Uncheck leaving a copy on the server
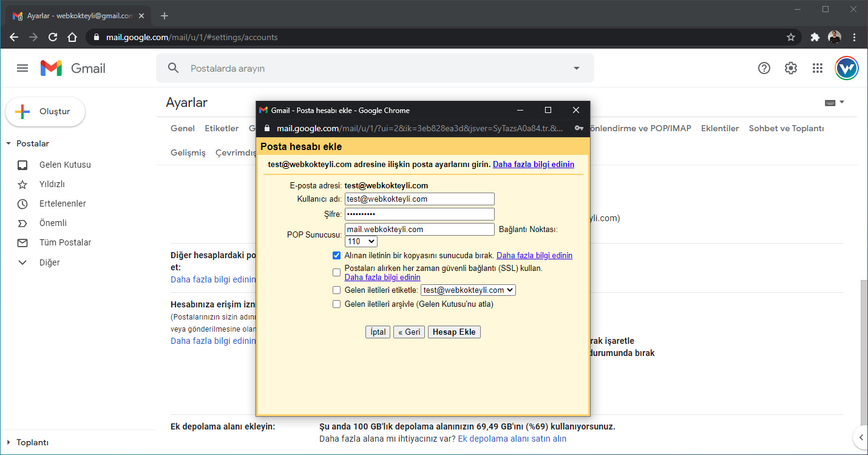868x455 pixels. pyautogui.click(x=336, y=256)
